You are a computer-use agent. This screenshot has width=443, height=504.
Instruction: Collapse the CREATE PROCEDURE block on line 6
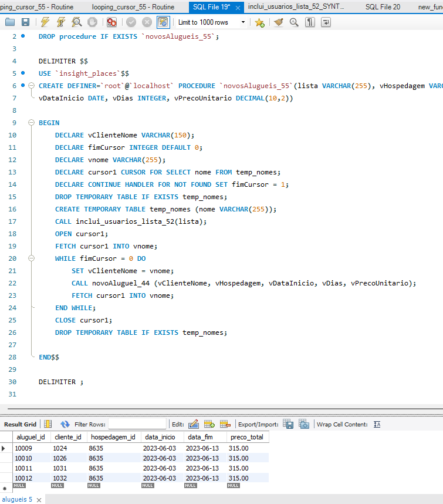tap(32, 86)
